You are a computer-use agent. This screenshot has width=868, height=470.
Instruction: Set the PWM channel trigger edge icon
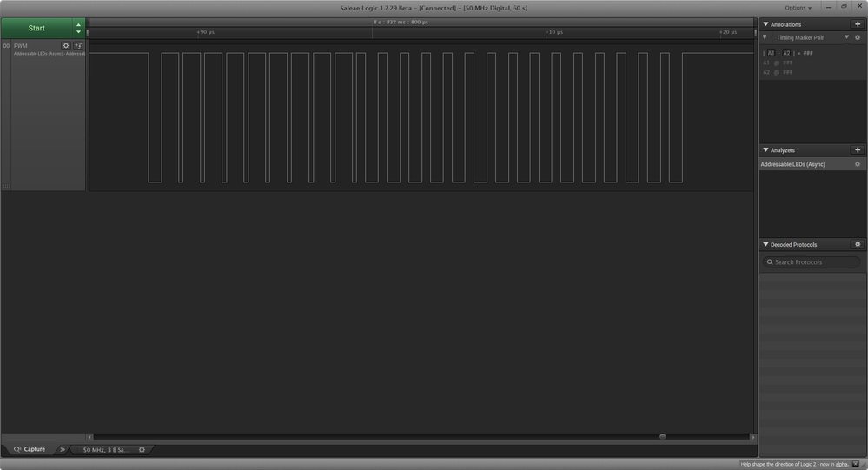coord(78,45)
